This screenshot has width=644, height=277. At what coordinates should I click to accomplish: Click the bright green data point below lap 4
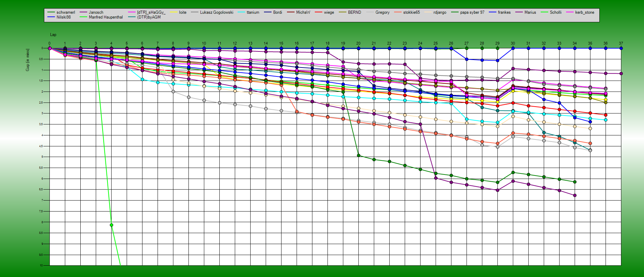tap(111, 225)
